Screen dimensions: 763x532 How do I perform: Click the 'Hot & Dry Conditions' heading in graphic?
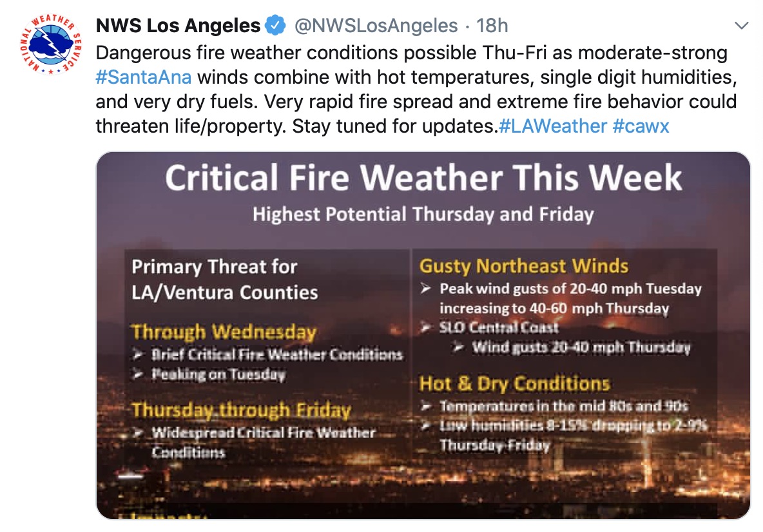pyautogui.click(x=514, y=384)
